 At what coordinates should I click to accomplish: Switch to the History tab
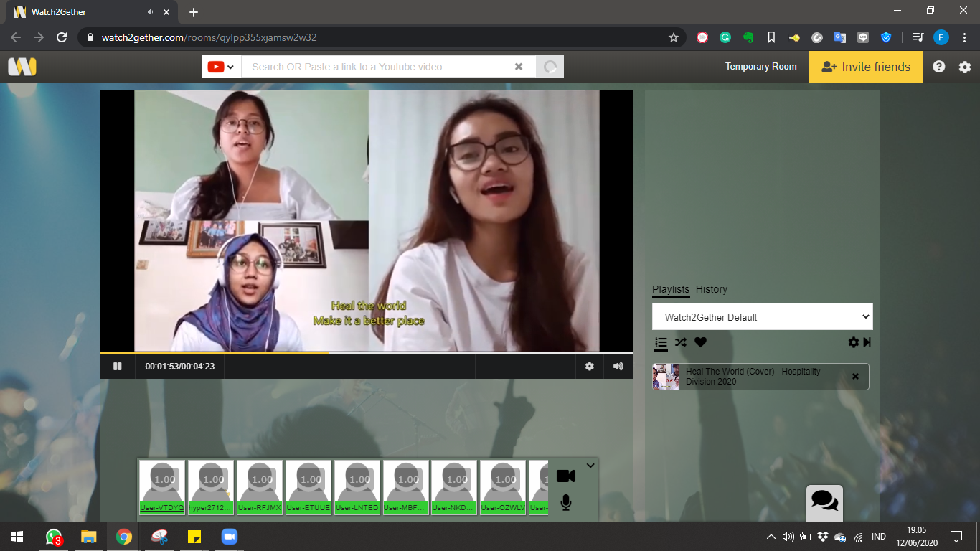pos(711,289)
